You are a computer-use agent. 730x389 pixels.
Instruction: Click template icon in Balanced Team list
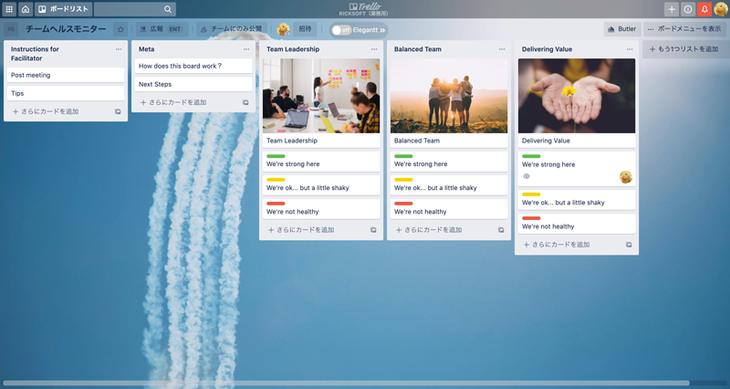(x=501, y=230)
